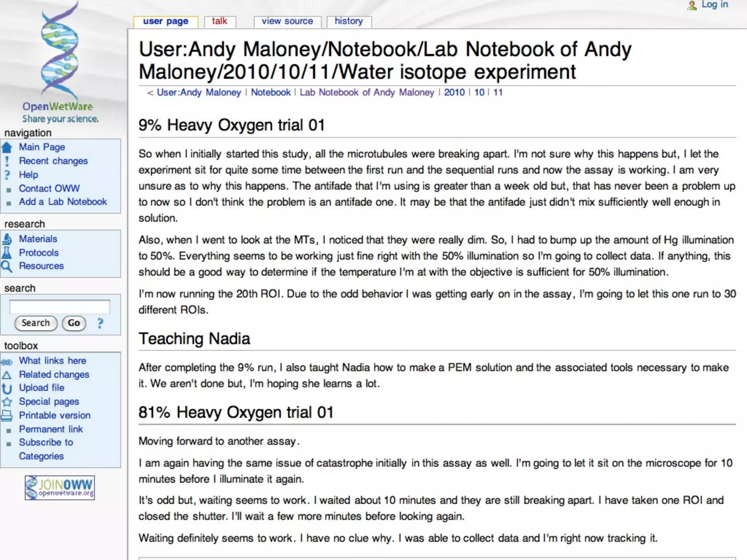747x560 pixels.
Task: Click the house icon beside Main Page
Action: (x=7, y=147)
